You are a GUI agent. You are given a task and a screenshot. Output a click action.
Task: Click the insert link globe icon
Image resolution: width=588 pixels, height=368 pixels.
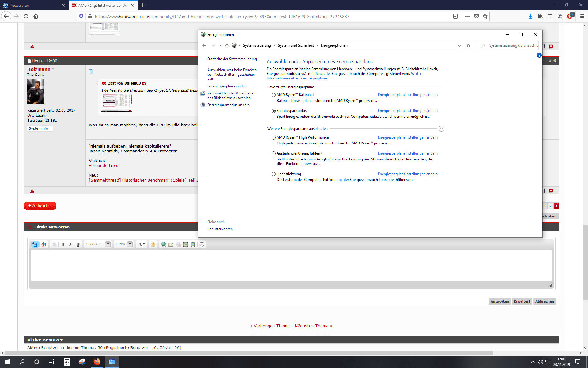[164, 244]
